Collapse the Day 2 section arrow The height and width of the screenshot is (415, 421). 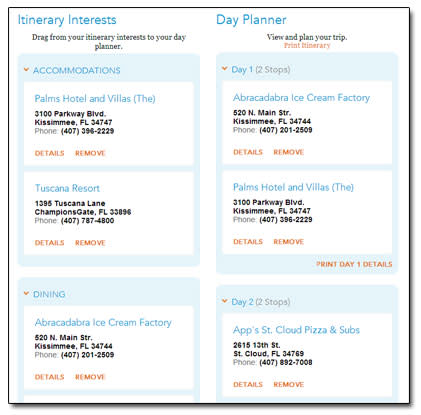point(225,301)
